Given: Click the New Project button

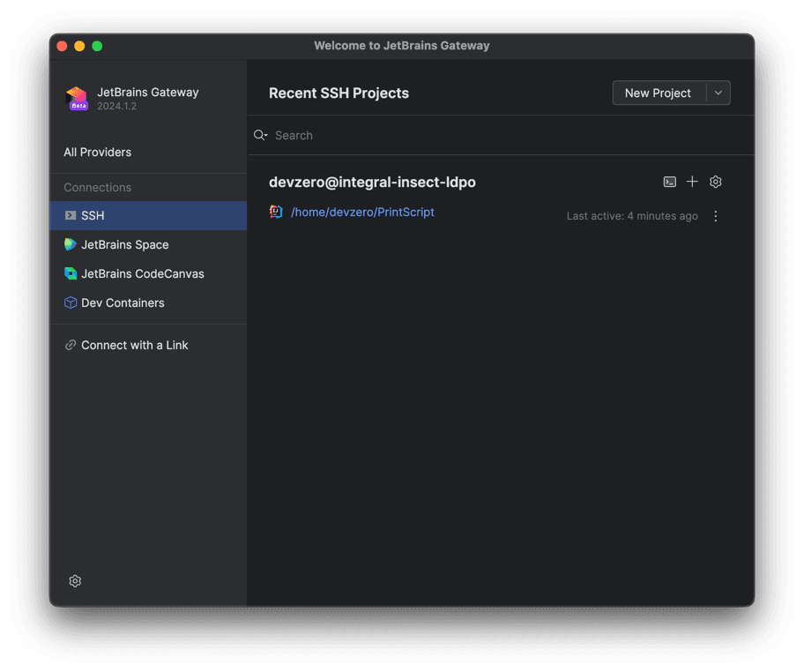Looking at the screenshot, I should click(659, 93).
